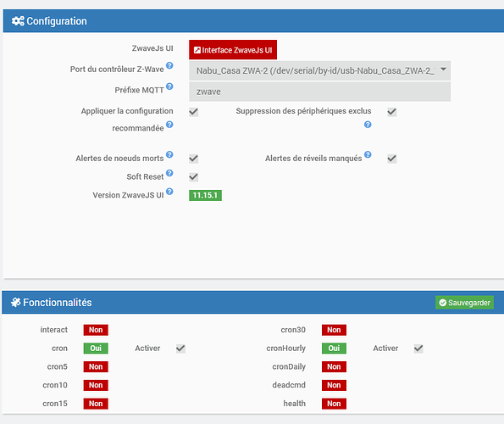Viewport: 504px width, 424px height.
Task: Click the interact Non badge
Action: [96, 330]
